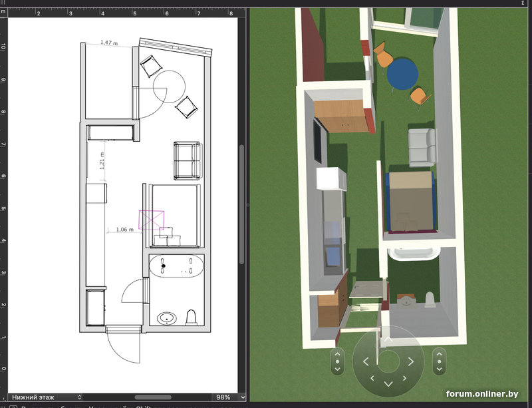Select the pink crossed-box marker in the plan
Viewport: 532px width, 408px height.
[x=152, y=220]
